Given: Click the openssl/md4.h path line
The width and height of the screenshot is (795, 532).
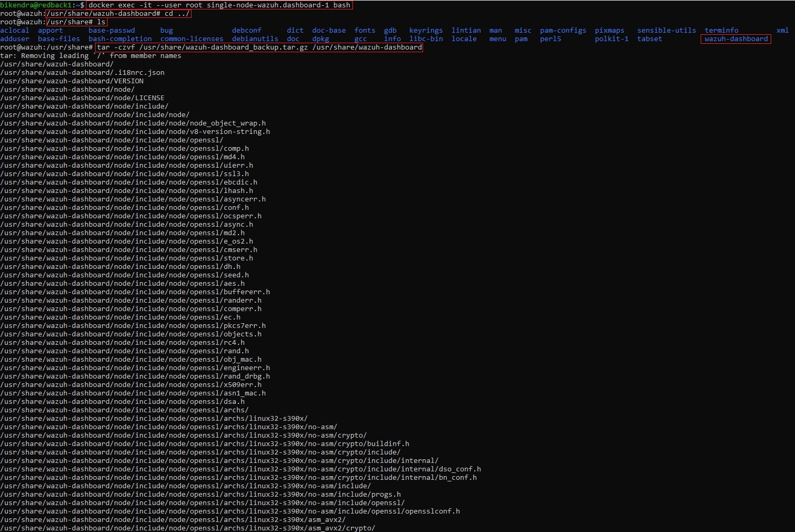Looking at the screenshot, I should click(x=122, y=157).
